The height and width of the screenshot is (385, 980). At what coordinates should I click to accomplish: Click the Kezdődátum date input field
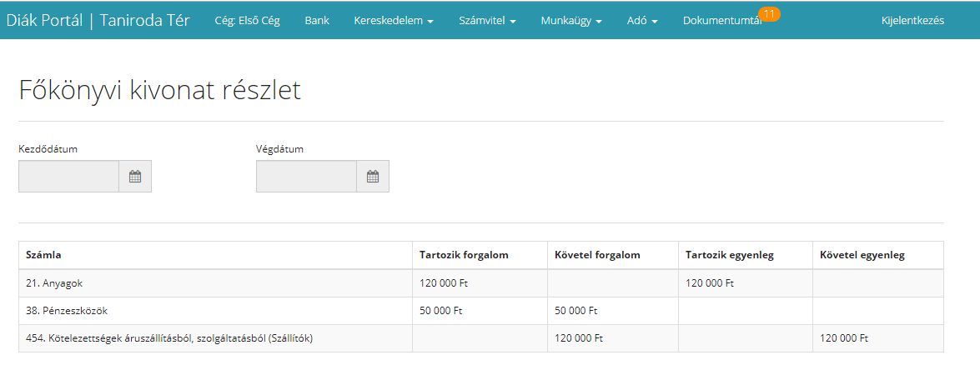[x=69, y=177]
